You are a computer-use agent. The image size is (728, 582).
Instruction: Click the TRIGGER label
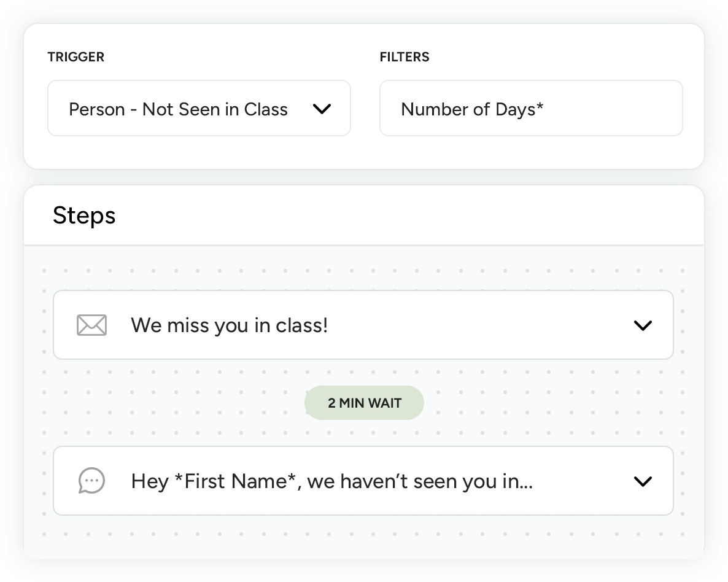pyautogui.click(x=76, y=57)
